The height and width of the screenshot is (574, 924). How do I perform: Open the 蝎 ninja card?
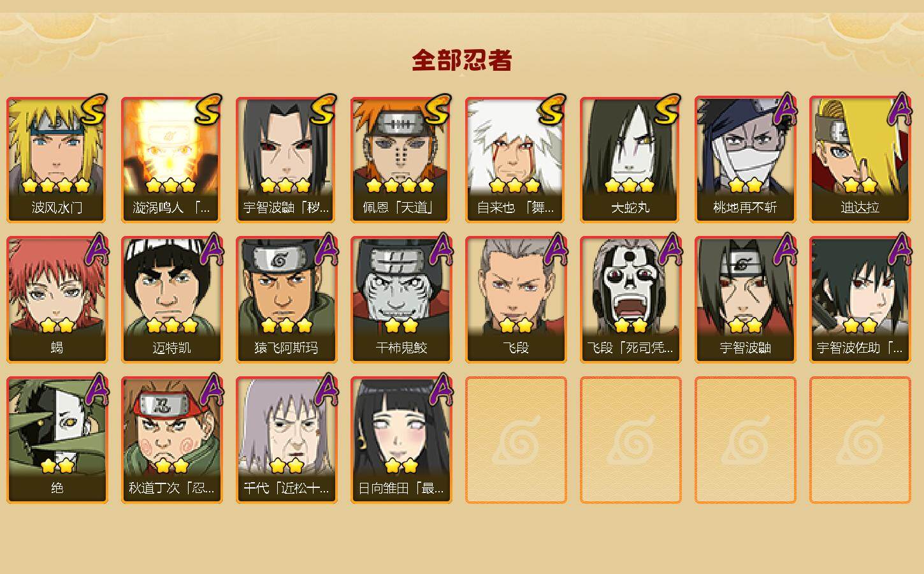coord(57,300)
